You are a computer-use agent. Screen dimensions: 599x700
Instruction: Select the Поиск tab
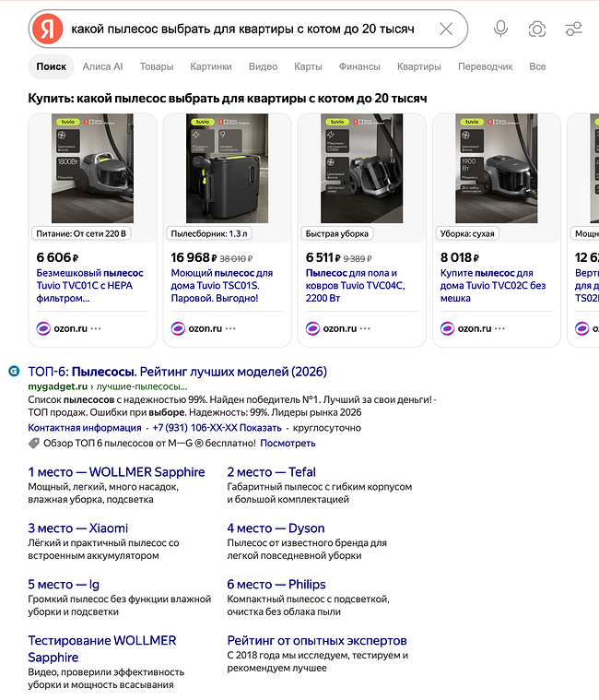click(52, 66)
